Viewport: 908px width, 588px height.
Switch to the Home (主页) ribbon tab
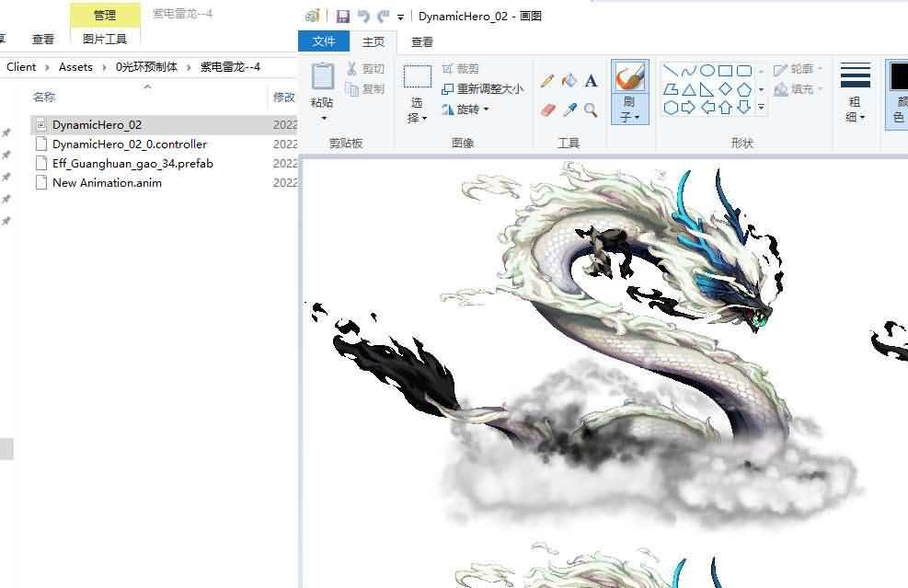coord(374,41)
